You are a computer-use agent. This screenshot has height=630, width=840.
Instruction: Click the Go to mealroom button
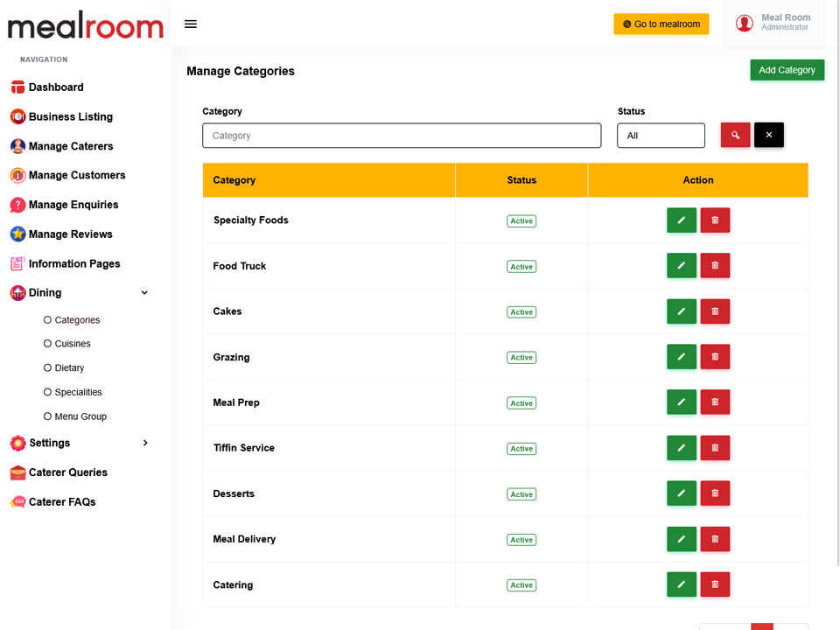click(x=661, y=24)
